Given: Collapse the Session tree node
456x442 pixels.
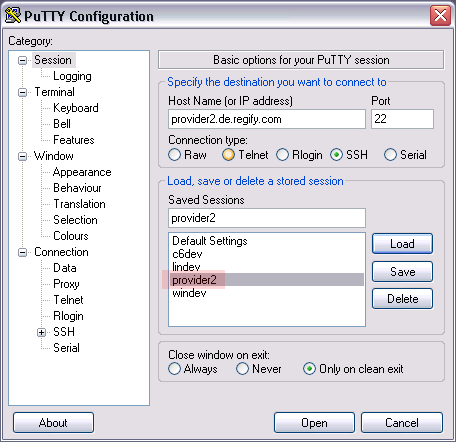Looking at the screenshot, I should (22, 60).
